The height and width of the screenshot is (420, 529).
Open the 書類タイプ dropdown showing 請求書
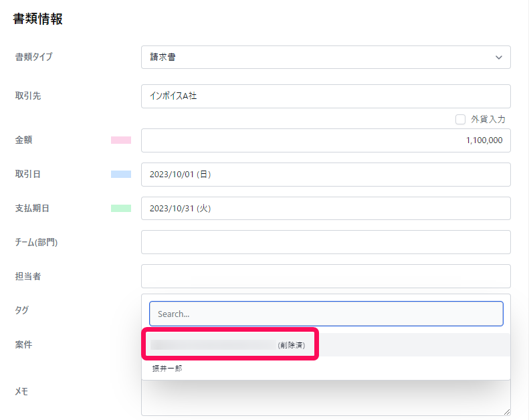(326, 58)
